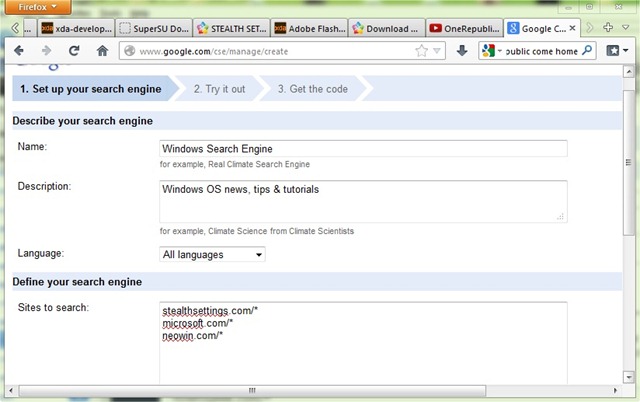Switch to the Adobe Flash tab
The image size is (640, 402).
click(x=309, y=28)
